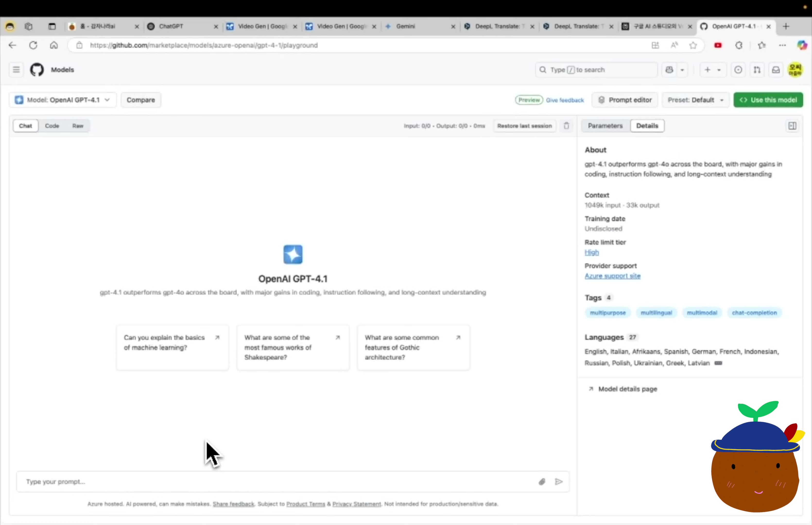Click the multipurpose tag
The height and width of the screenshot is (525, 812).
(x=608, y=313)
